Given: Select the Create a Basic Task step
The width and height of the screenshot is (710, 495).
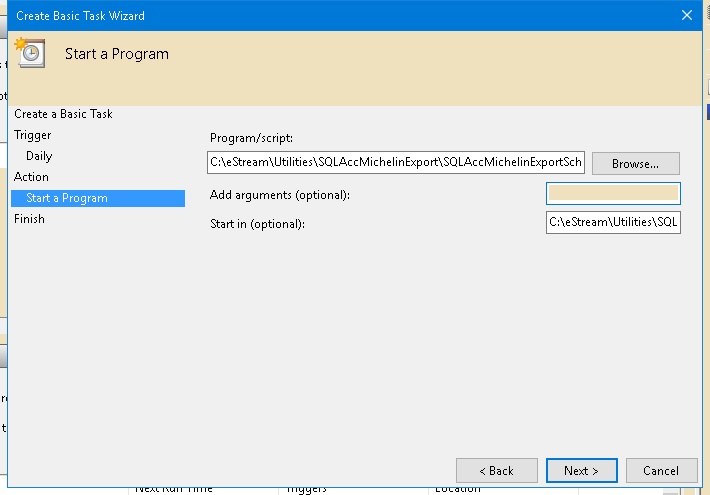Looking at the screenshot, I should coord(63,114).
